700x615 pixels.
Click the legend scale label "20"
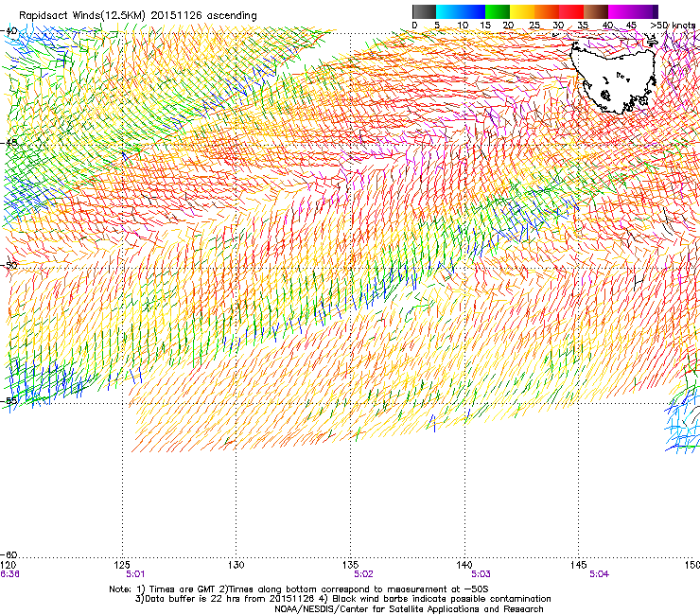point(508,26)
